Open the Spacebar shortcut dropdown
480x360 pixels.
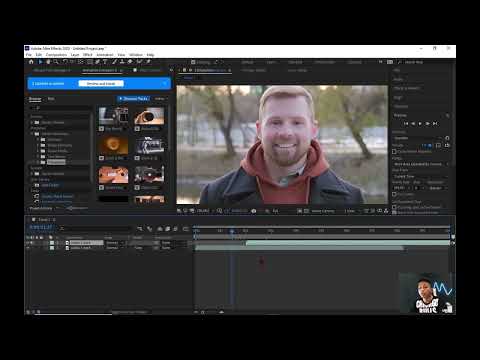[417, 138]
